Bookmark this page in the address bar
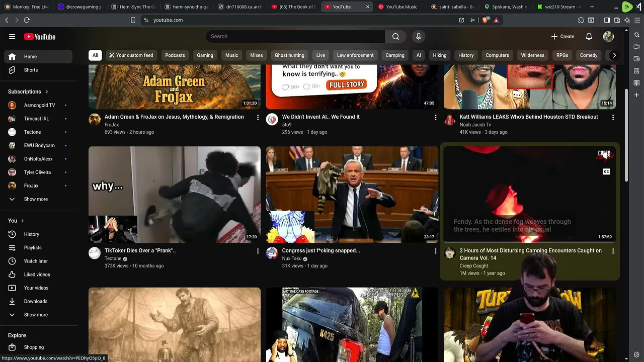 (133, 20)
